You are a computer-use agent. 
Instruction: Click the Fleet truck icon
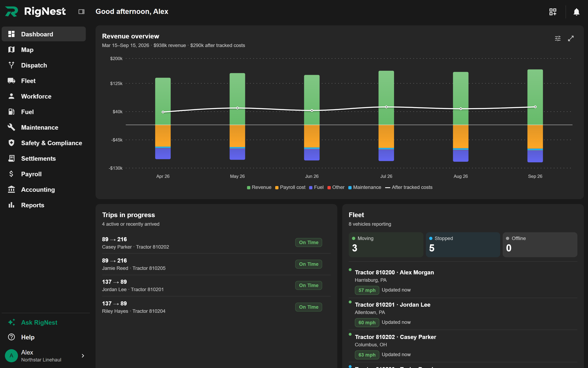pyautogui.click(x=11, y=81)
